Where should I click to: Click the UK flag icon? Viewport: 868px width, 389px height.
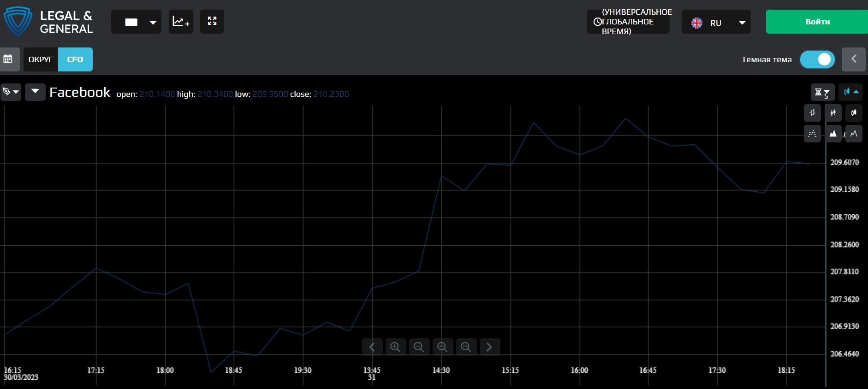point(697,23)
